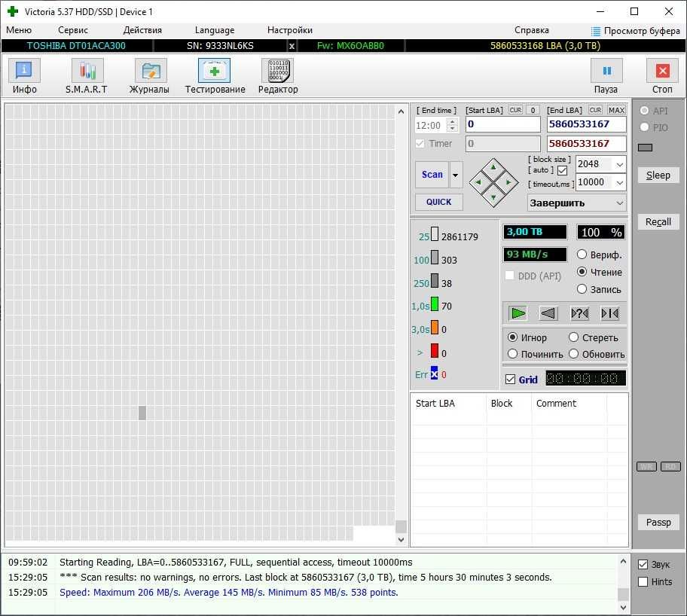
Task: Click the Sleep button
Action: (x=658, y=175)
